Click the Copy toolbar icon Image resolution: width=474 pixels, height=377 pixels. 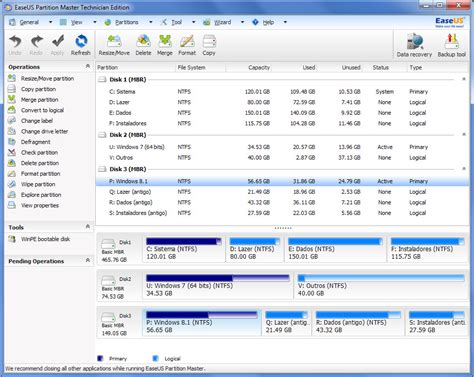(209, 45)
